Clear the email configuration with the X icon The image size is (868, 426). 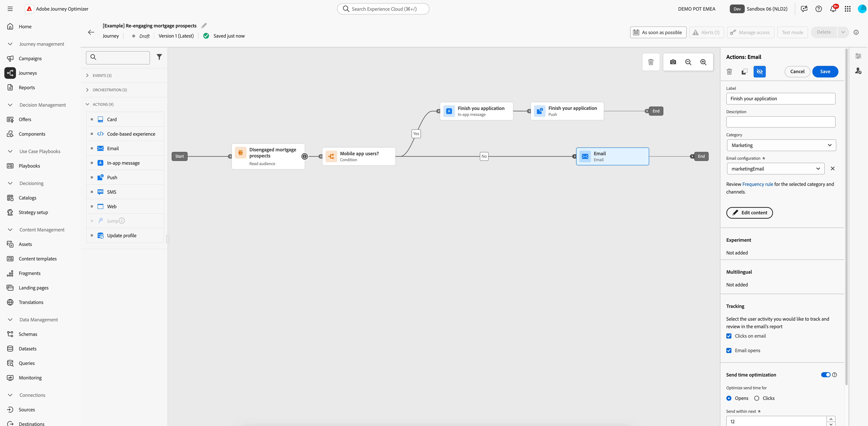pyautogui.click(x=833, y=169)
